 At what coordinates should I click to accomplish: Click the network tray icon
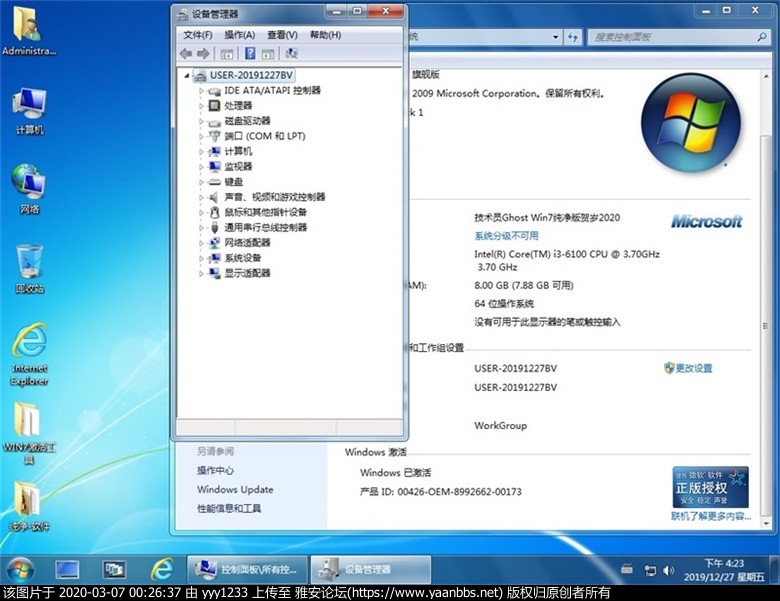click(650, 571)
